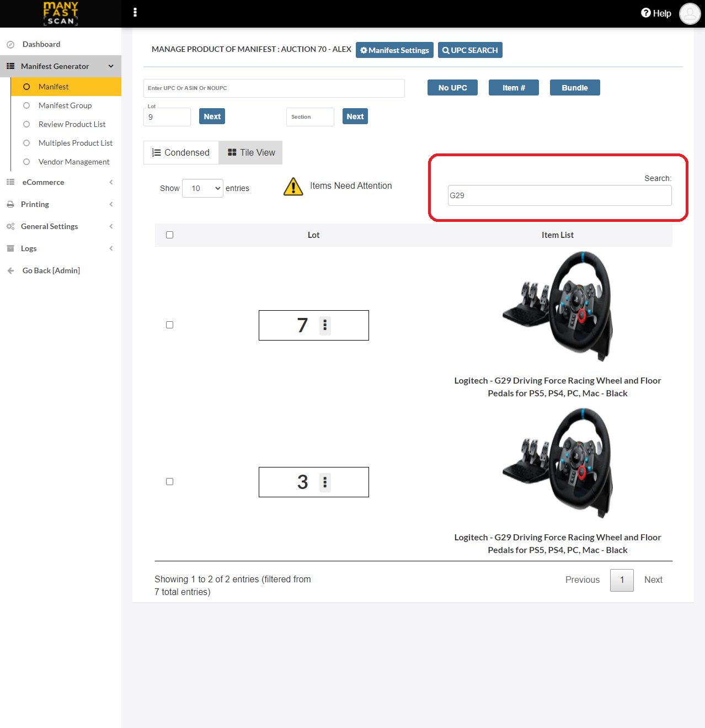Click the Bundle button
Viewport: 705px width, 728px height.
pos(575,88)
